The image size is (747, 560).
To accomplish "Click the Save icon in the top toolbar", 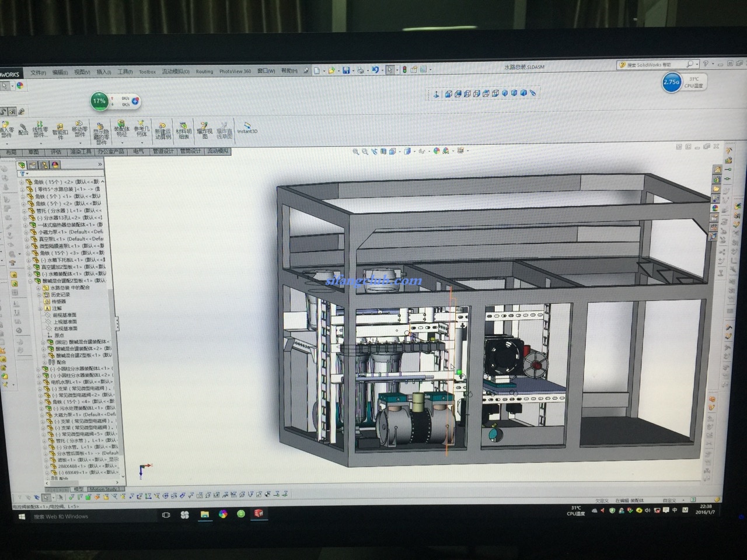I will click(x=346, y=70).
